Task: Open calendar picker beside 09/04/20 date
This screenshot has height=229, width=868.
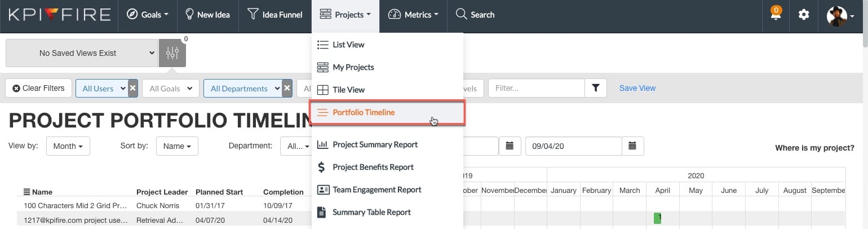Action: click(632, 146)
